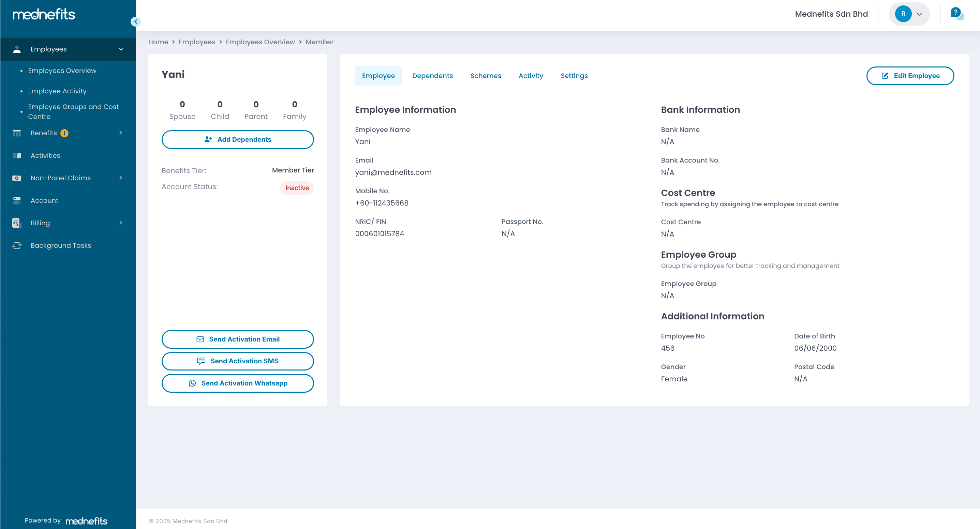Image resolution: width=980 pixels, height=529 pixels.
Task: Click the Non-Panel Claims money icon
Action: coord(17,178)
